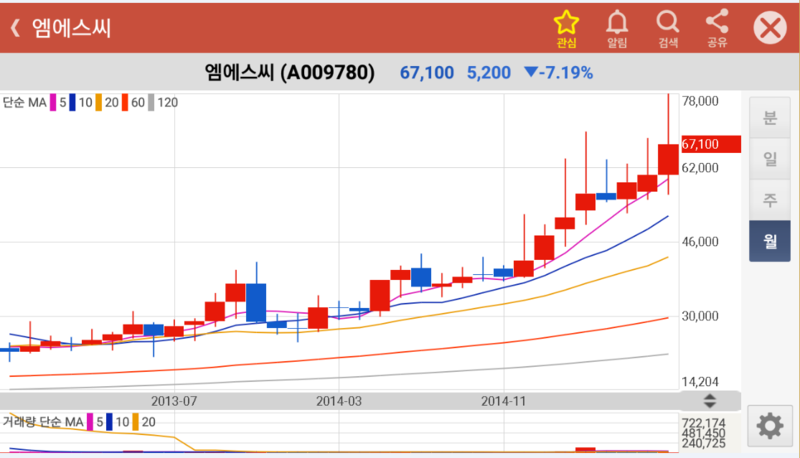
Task: Tap the 엠에스씨 (A009780) stock name header
Action: tap(289, 73)
